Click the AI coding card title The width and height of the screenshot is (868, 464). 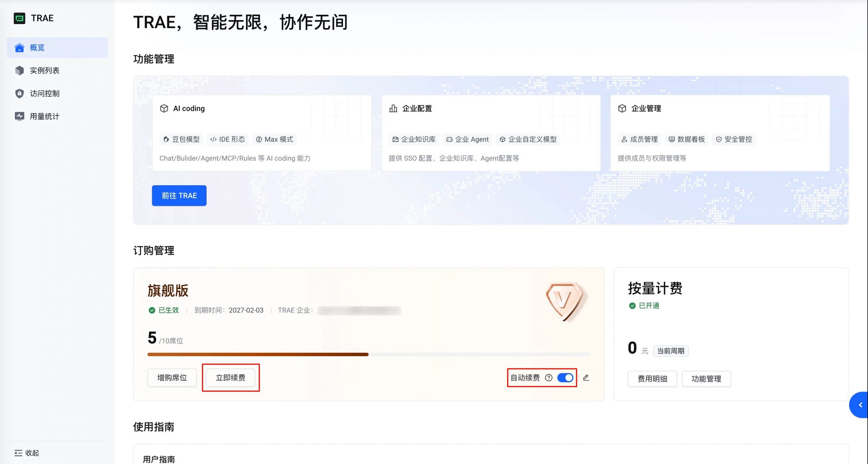(x=189, y=108)
